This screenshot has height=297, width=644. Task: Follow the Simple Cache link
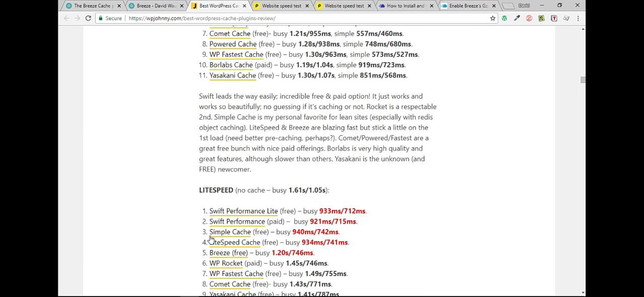pyautogui.click(x=230, y=232)
